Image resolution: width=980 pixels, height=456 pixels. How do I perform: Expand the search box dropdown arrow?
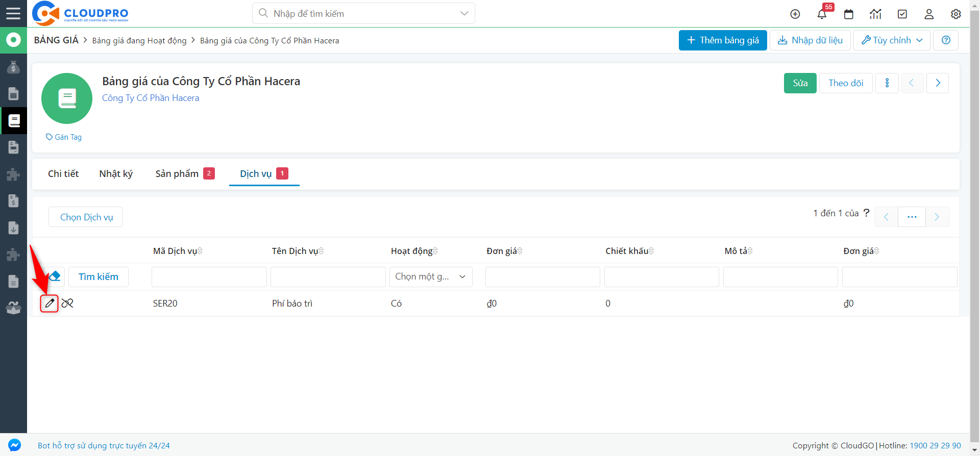click(x=464, y=13)
